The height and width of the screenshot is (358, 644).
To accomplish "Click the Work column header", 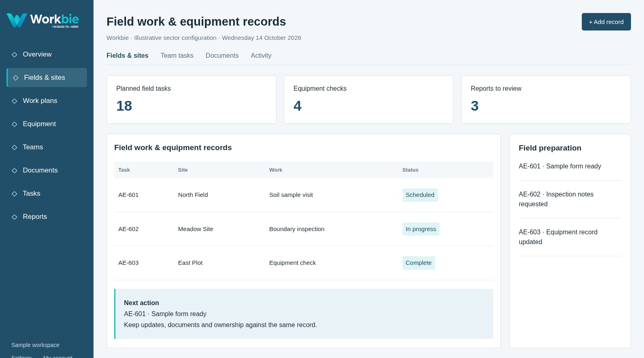I will 276,170.
